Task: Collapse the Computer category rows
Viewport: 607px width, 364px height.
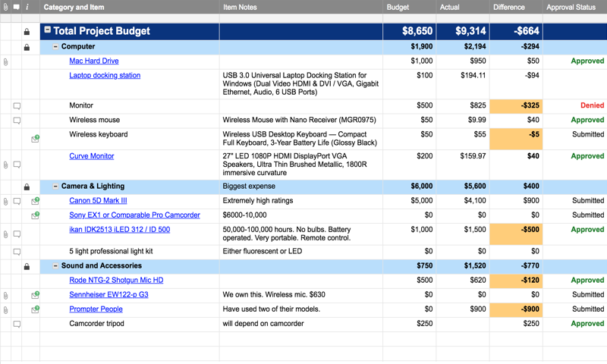Action: point(55,47)
